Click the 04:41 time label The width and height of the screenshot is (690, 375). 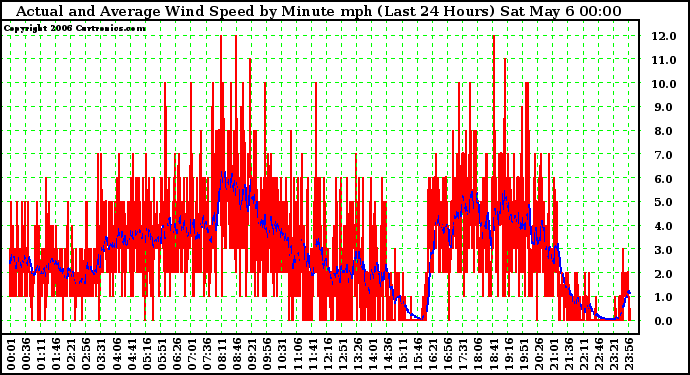click(132, 354)
